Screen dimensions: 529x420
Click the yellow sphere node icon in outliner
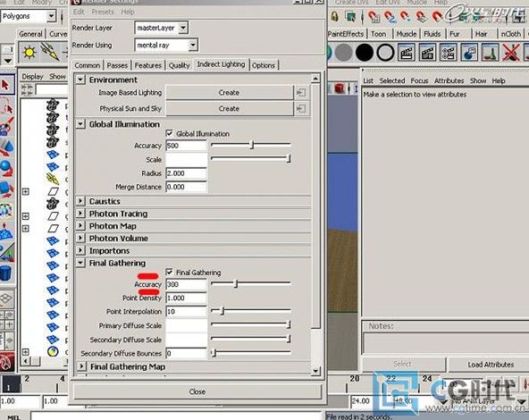(x=53, y=351)
